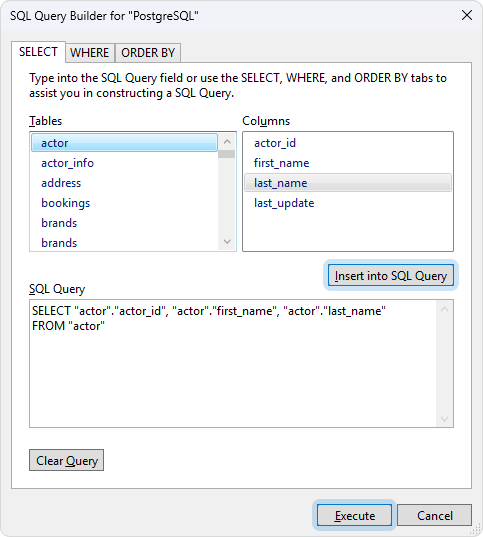The image size is (483, 537).
Task: Click Insert into SQL Query button
Action: [391, 275]
